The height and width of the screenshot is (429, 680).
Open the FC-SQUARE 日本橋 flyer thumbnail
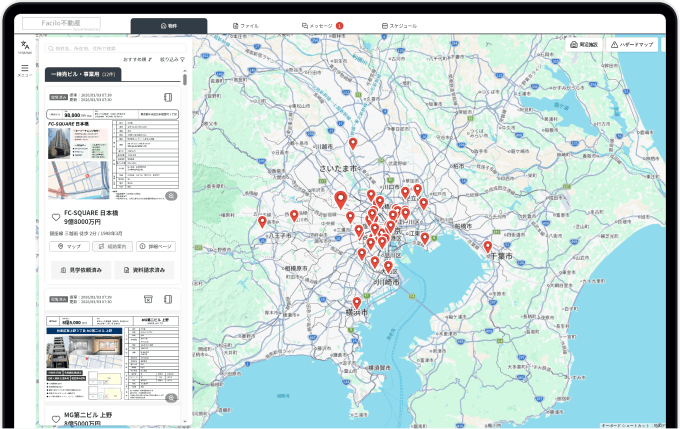[112, 154]
